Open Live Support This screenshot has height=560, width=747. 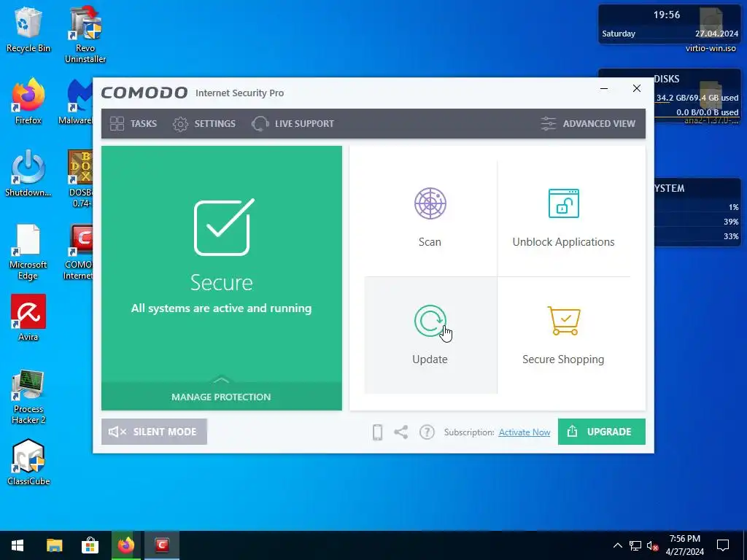pyautogui.click(x=293, y=124)
